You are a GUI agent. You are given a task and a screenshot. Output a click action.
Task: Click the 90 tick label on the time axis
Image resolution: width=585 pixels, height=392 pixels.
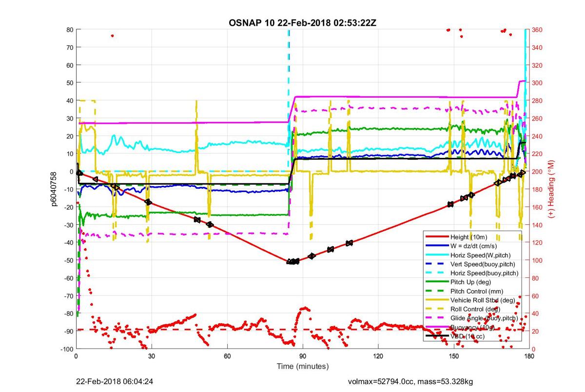click(303, 356)
